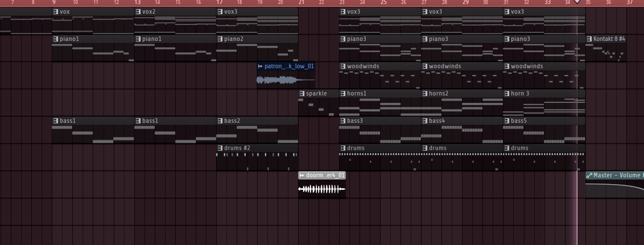The width and height of the screenshot is (644, 245).
Task: Select the vox3 clip title starting at bar 23
Action: pyautogui.click(x=354, y=11)
